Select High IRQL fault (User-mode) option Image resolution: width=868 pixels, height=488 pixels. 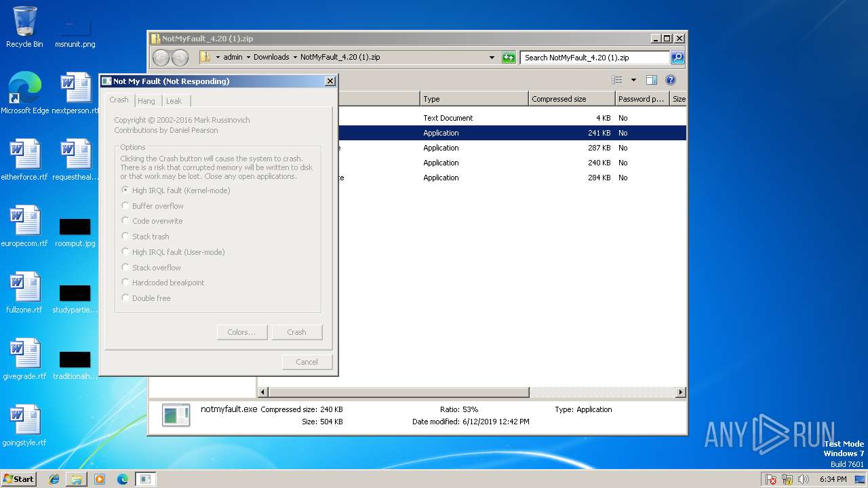tap(173, 252)
